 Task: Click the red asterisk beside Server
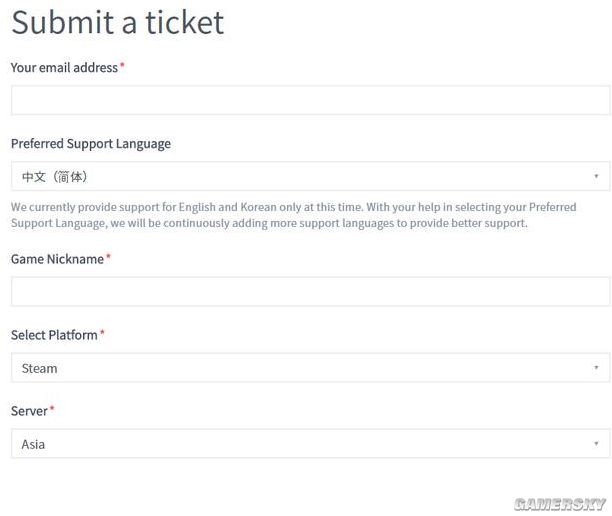(x=52, y=410)
